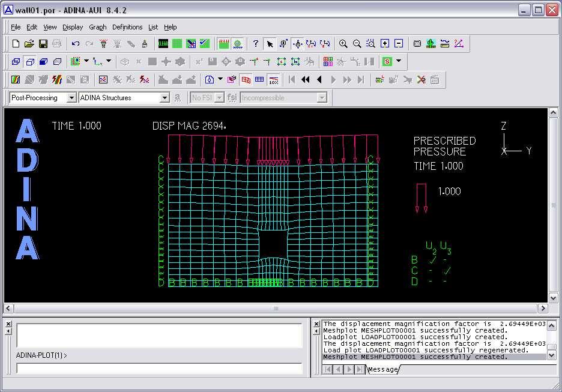Image resolution: width=562 pixels, height=392 pixels.
Task: Click the multicolored grid icon
Action: (x=328, y=62)
